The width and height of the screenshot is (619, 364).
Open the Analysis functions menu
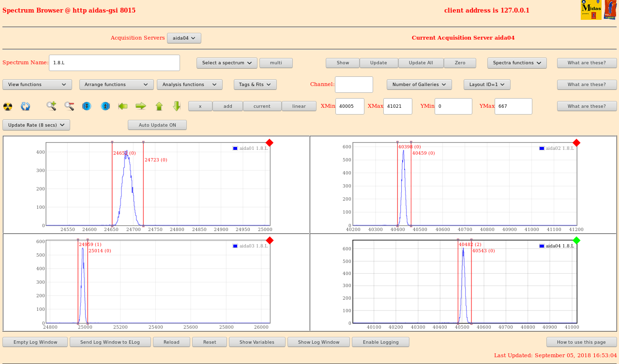[x=189, y=85]
